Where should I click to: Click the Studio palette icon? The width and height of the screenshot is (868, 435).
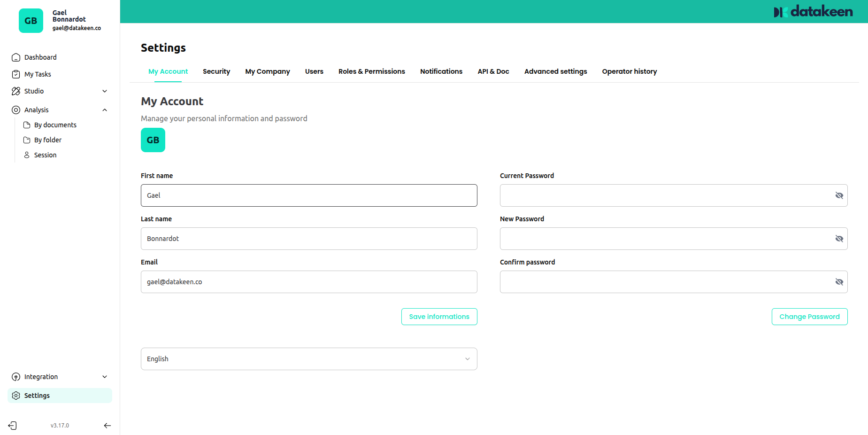(15, 91)
